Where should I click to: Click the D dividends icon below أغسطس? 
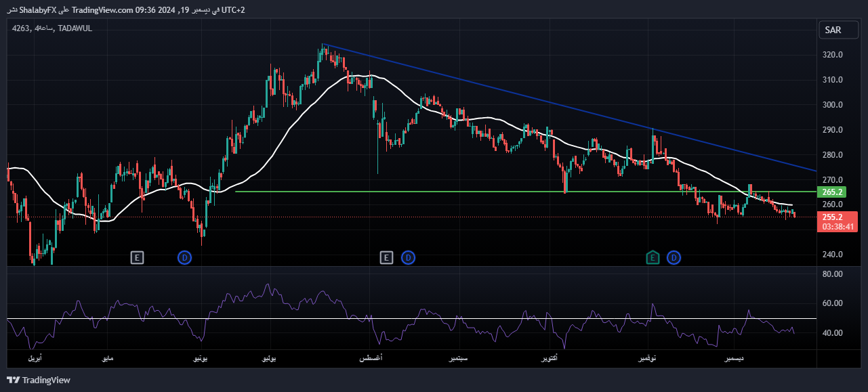408,257
